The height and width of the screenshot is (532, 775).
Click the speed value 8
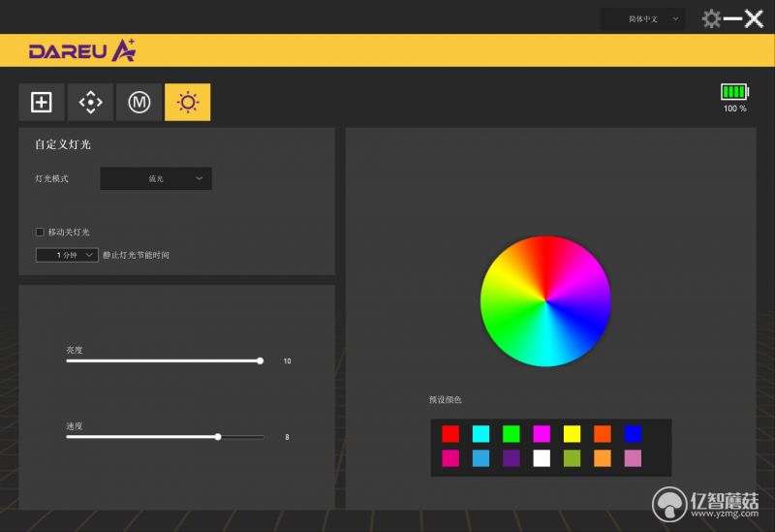[287, 437]
